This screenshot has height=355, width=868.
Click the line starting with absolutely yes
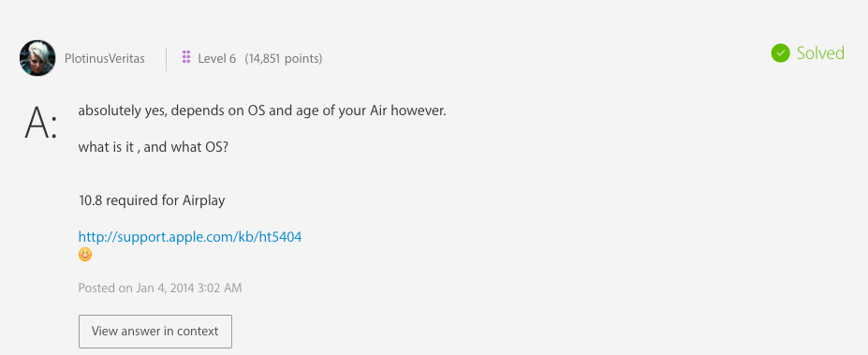[262, 111]
